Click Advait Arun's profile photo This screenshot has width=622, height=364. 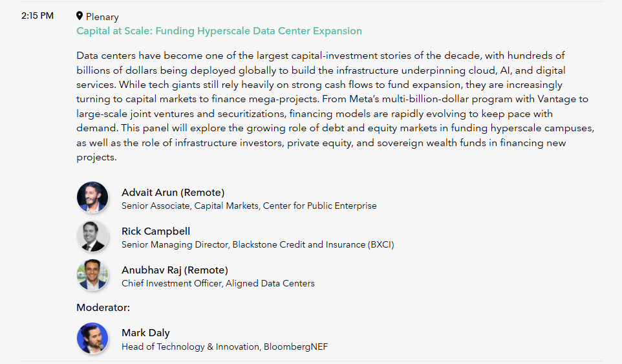[92, 197]
